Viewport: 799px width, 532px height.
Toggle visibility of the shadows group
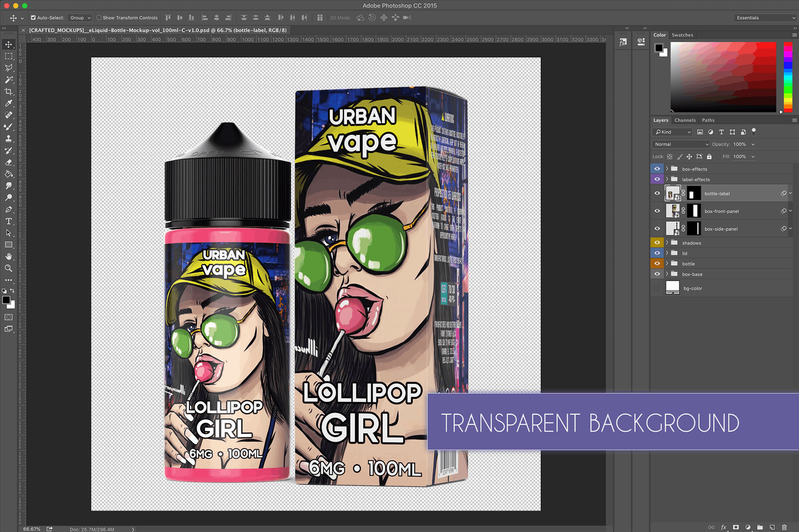[657, 242]
